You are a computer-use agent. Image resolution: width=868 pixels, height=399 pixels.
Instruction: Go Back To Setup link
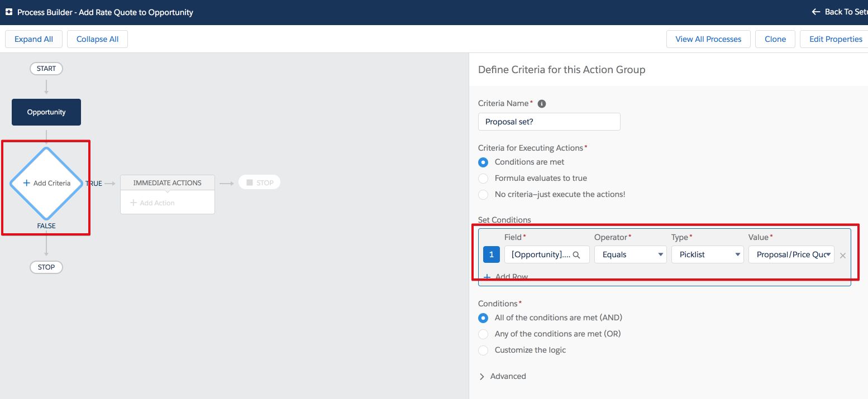pos(840,12)
